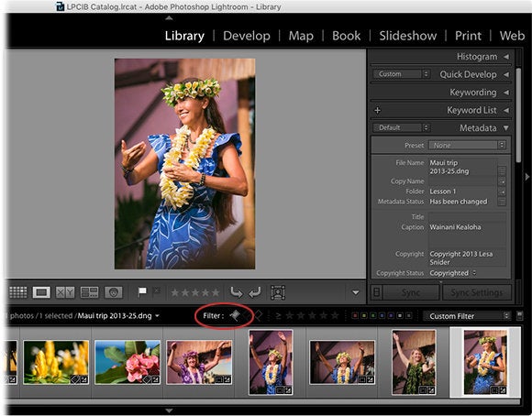Select pink flower thumbnail in filmstrip
Screen dimensions: 532x416
(x=127, y=362)
